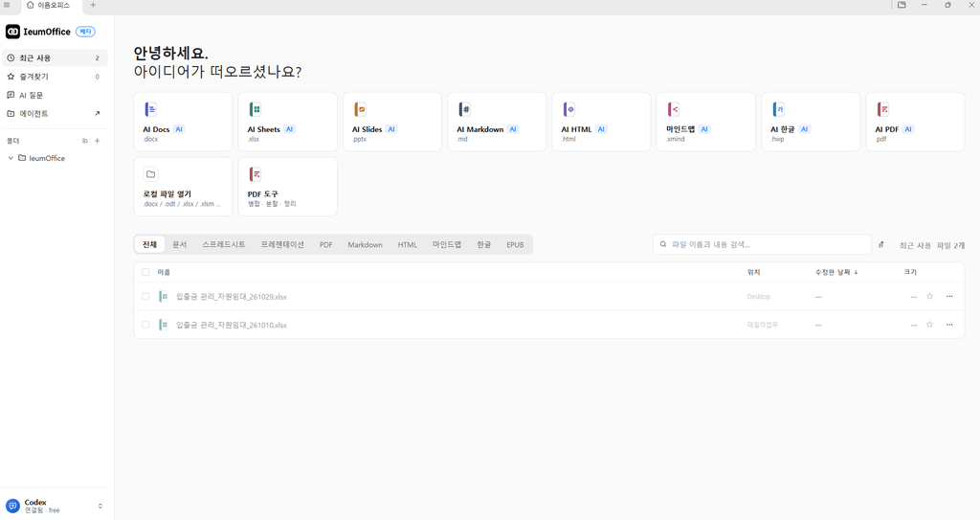980x520 pixels.
Task: Open file 입출금 관리_자원임대_261010.xlsx
Action: (x=232, y=325)
